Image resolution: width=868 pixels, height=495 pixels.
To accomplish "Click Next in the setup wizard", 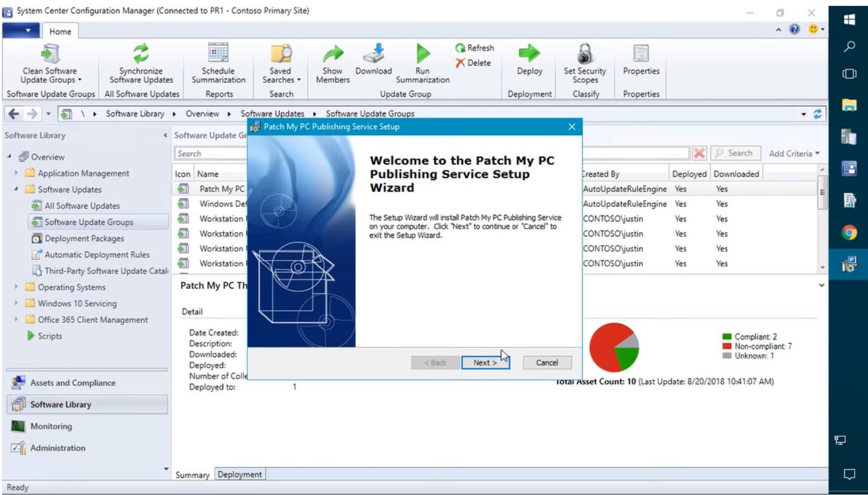I will pyautogui.click(x=485, y=363).
